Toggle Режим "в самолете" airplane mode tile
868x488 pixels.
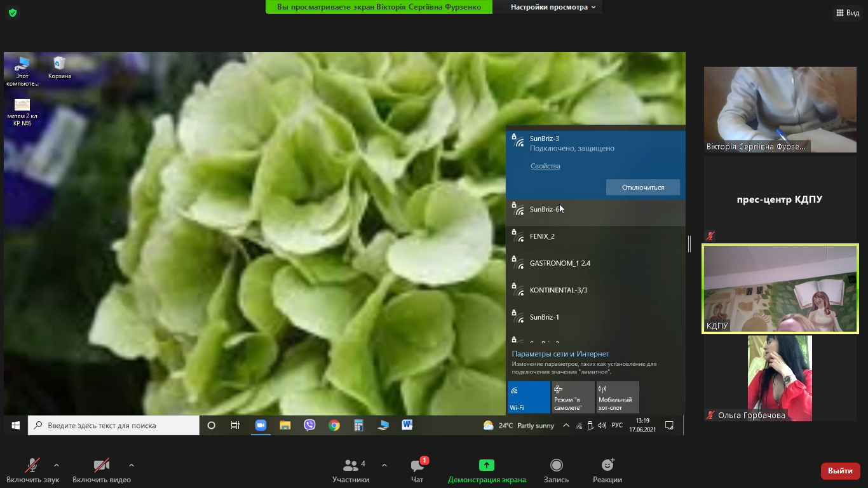point(573,397)
